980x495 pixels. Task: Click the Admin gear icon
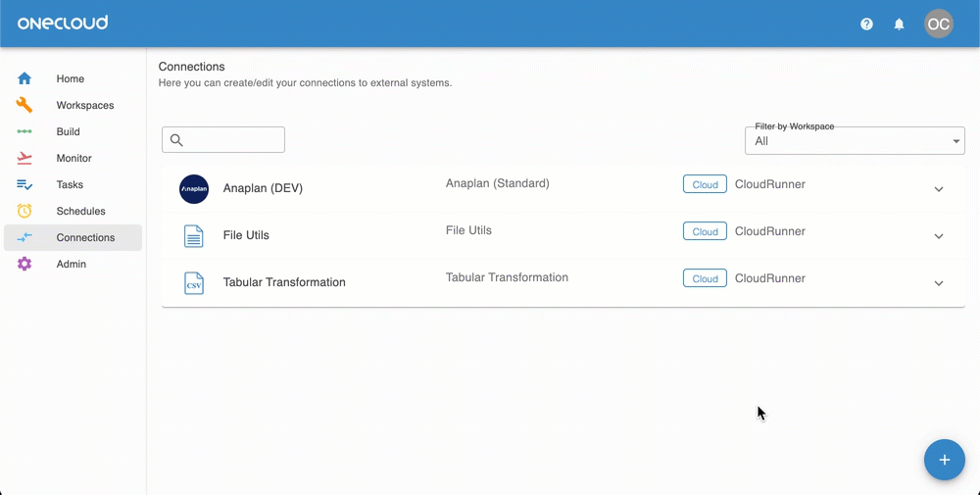(24, 264)
